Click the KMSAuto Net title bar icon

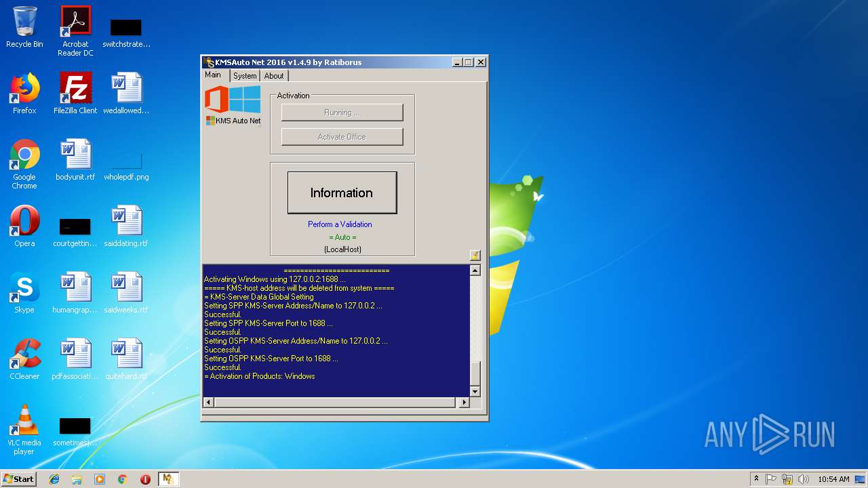(x=210, y=62)
